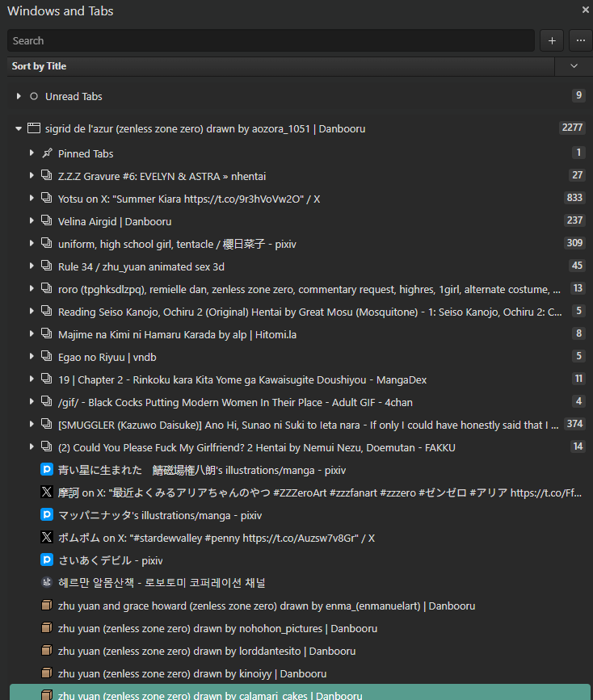The width and height of the screenshot is (593, 700).
Task: Expand the Egao no Riyuu vndb stack
Action: [32, 356]
